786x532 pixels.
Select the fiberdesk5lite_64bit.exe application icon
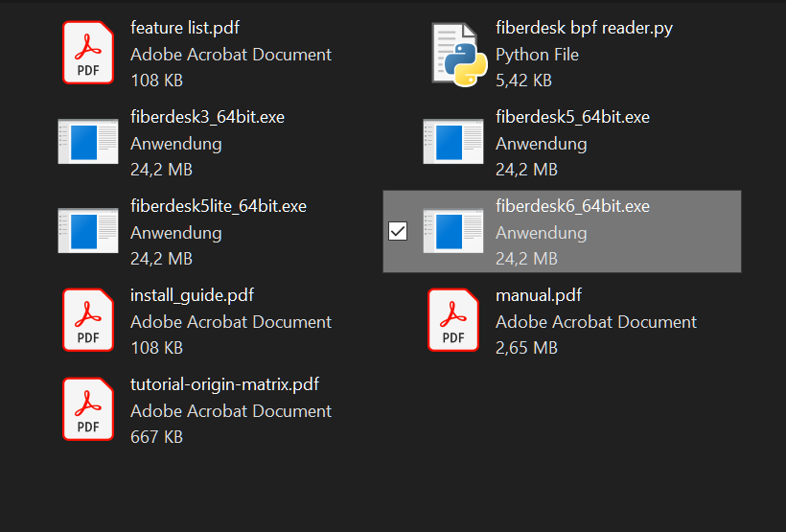[x=88, y=231]
